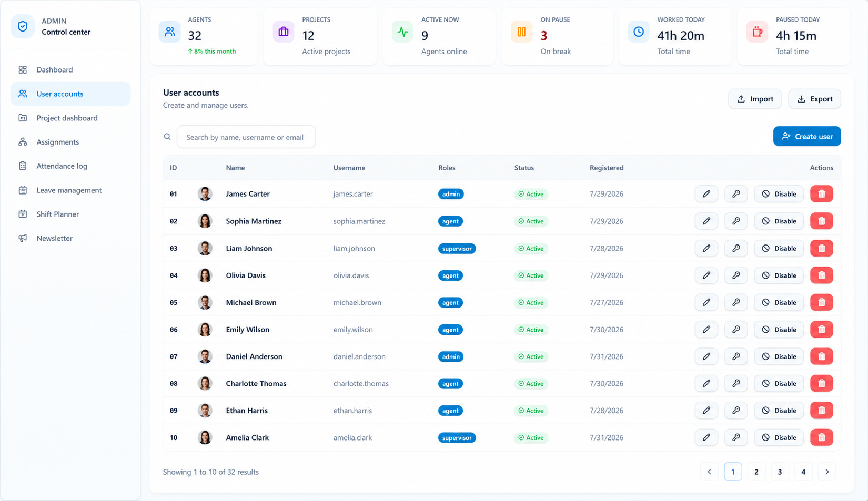868x501 pixels.
Task: Click the edit pencil icon for Olivia Davis
Action: click(706, 275)
